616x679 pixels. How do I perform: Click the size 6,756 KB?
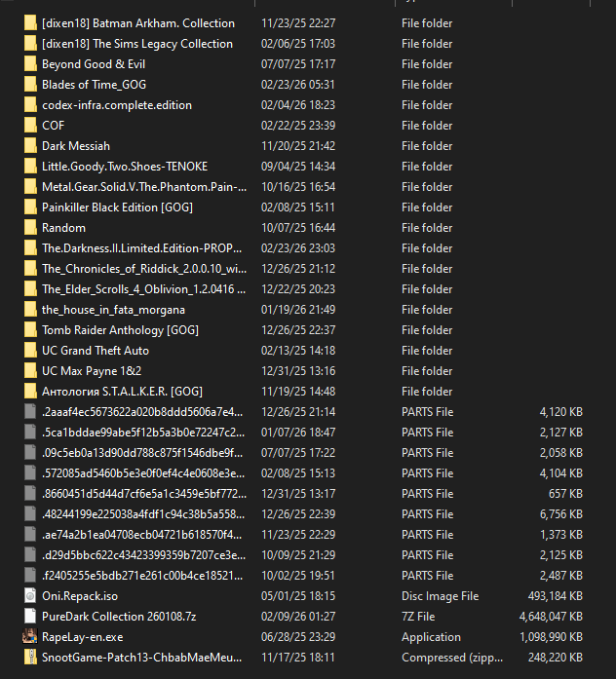561,514
